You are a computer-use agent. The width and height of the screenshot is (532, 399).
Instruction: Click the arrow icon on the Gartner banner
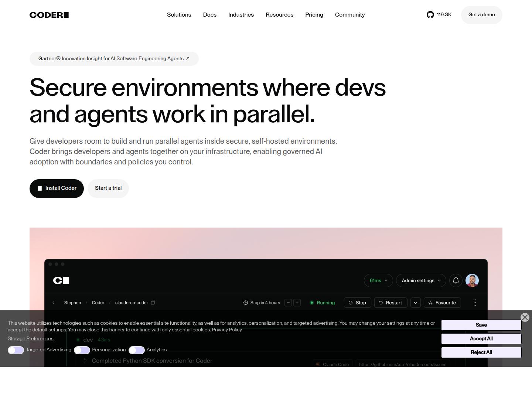click(x=188, y=58)
